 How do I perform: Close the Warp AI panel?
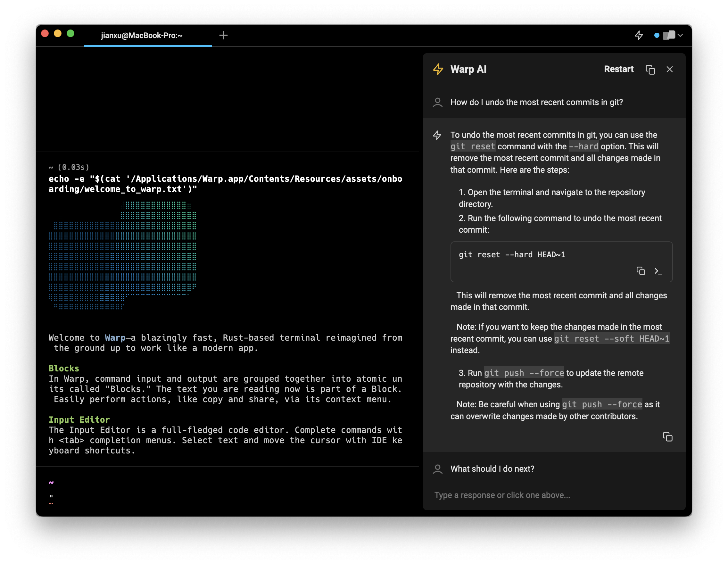[x=669, y=69]
